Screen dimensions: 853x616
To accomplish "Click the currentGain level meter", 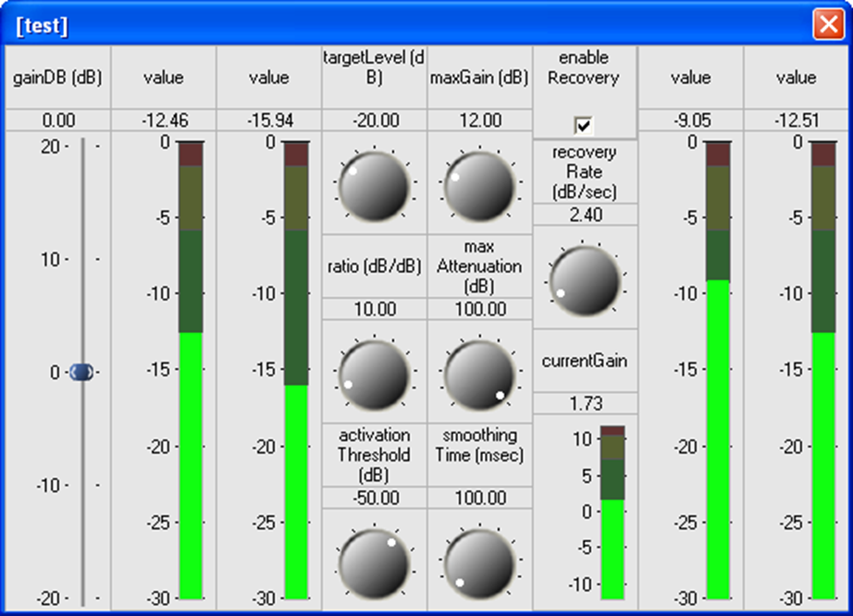I will (612, 511).
